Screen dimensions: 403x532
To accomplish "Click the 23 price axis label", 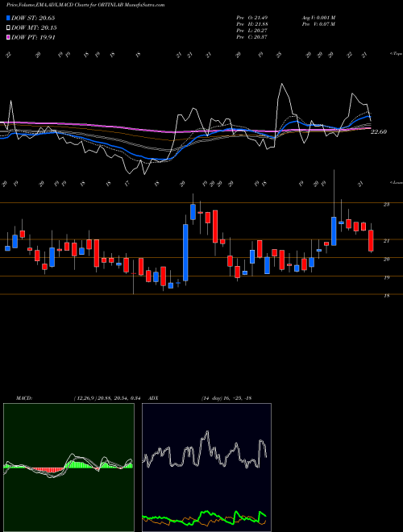I will coord(386,205).
